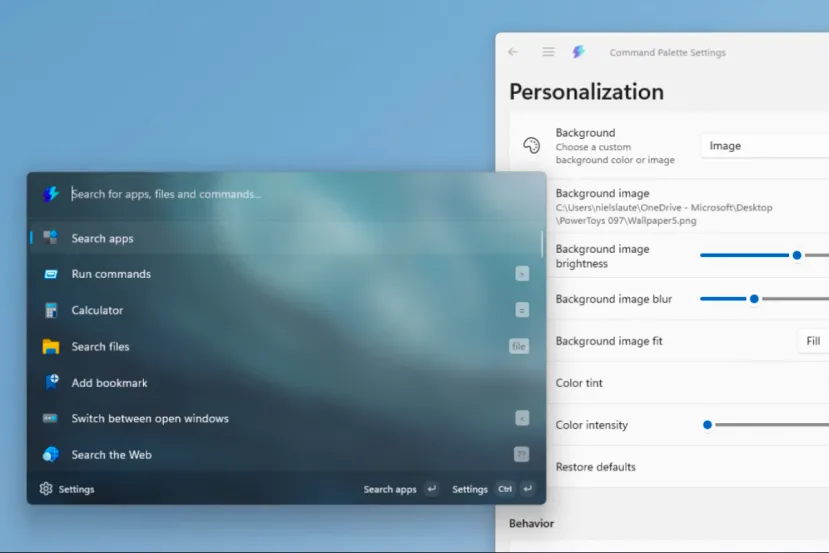829x553 pixels.
Task: Click the Run commands icon
Action: click(x=51, y=274)
